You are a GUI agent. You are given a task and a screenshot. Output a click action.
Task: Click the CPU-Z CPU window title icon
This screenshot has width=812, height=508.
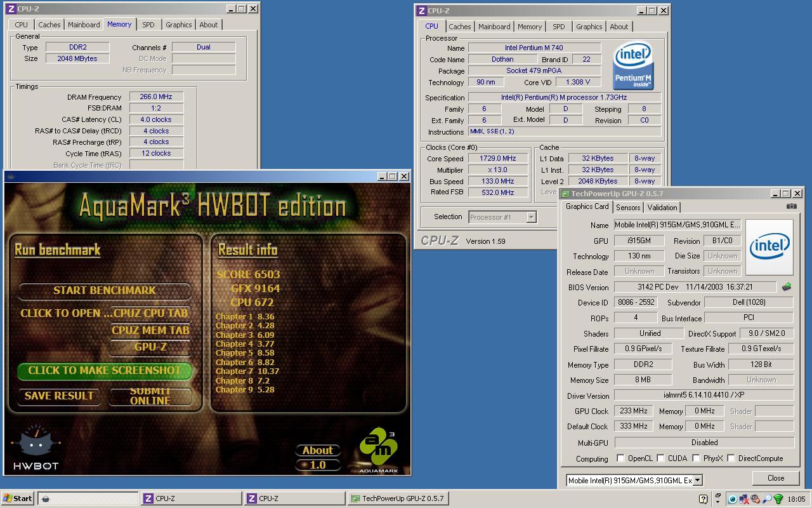coord(421,11)
